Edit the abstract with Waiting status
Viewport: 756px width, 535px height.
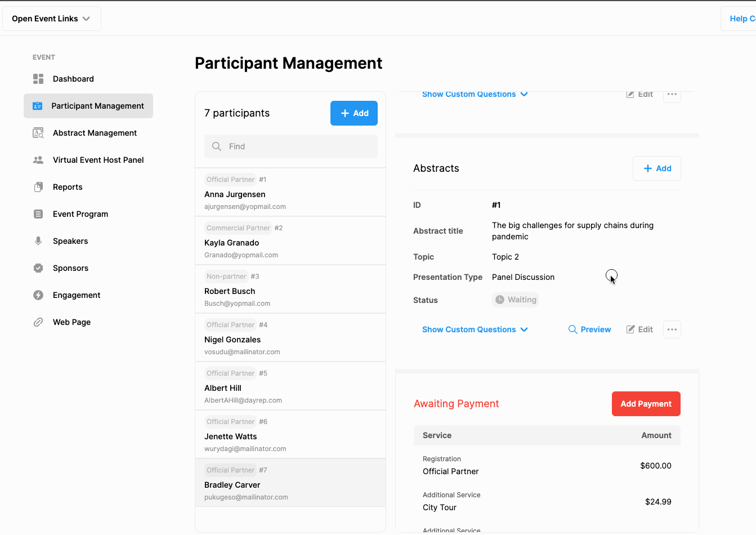tap(639, 329)
